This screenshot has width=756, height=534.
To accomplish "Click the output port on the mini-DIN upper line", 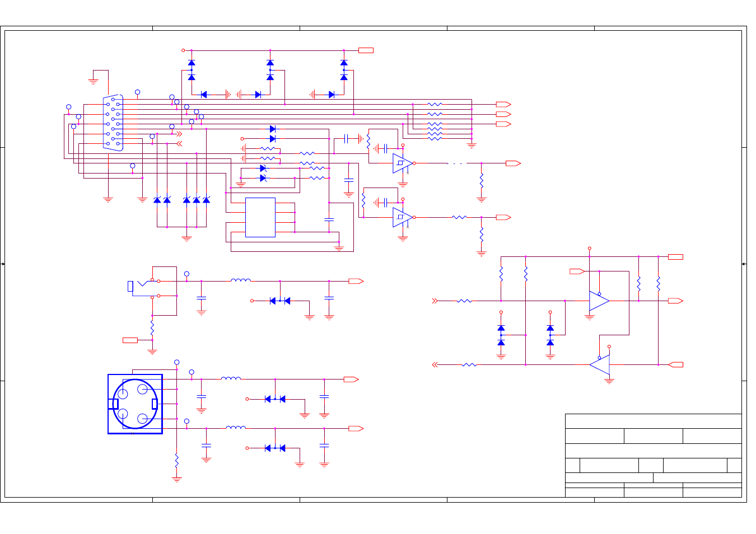I will [351, 380].
